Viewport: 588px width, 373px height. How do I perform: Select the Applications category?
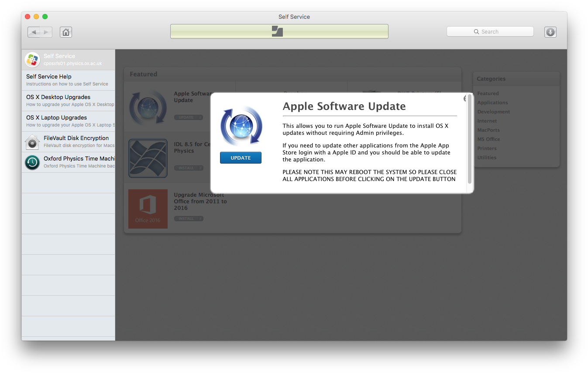click(x=492, y=103)
